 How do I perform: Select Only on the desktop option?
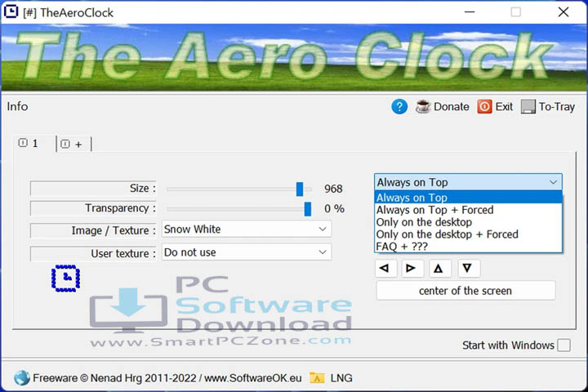pyautogui.click(x=468, y=222)
